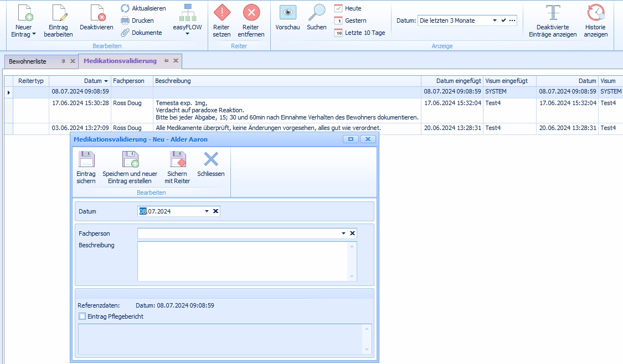The image size is (623, 364).
Task: Filter by Letzte 10 Tage
Action: pyautogui.click(x=359, y=33)
